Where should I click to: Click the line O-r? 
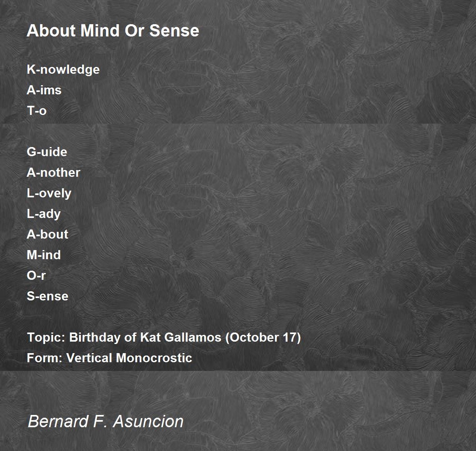click(36, 275)
